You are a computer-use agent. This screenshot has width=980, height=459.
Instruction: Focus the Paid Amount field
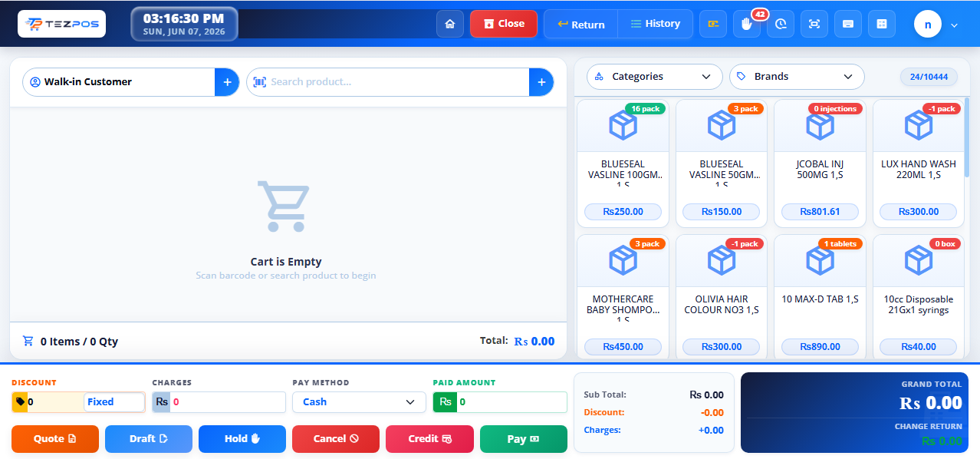(x=511, y=402)
